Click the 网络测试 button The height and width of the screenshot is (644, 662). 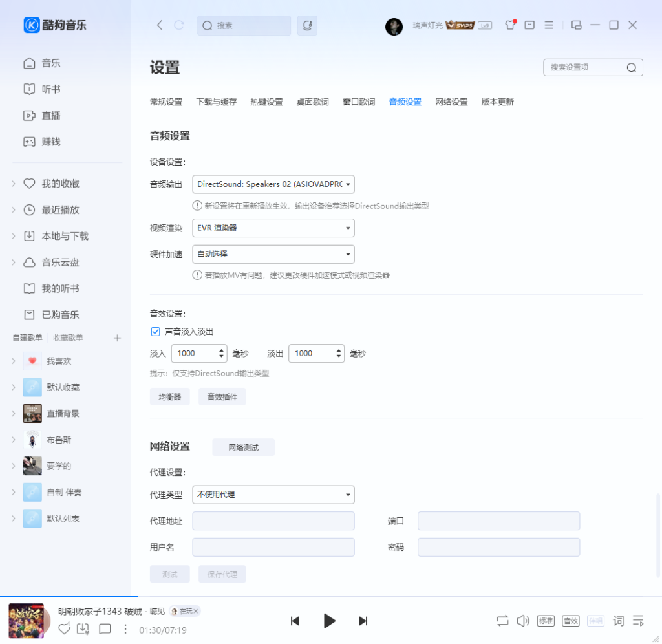click(x=243, y=447)
